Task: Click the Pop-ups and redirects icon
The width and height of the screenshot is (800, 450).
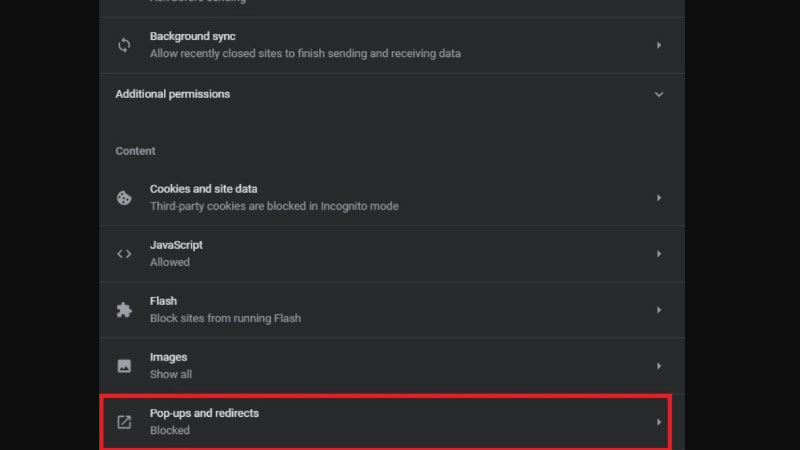Action: coord(124,422)
